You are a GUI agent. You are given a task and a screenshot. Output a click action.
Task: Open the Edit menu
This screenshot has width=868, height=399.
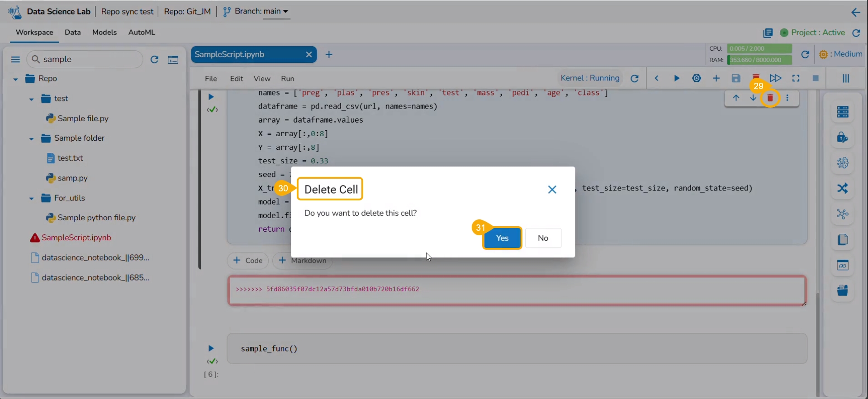pos(236,78)
